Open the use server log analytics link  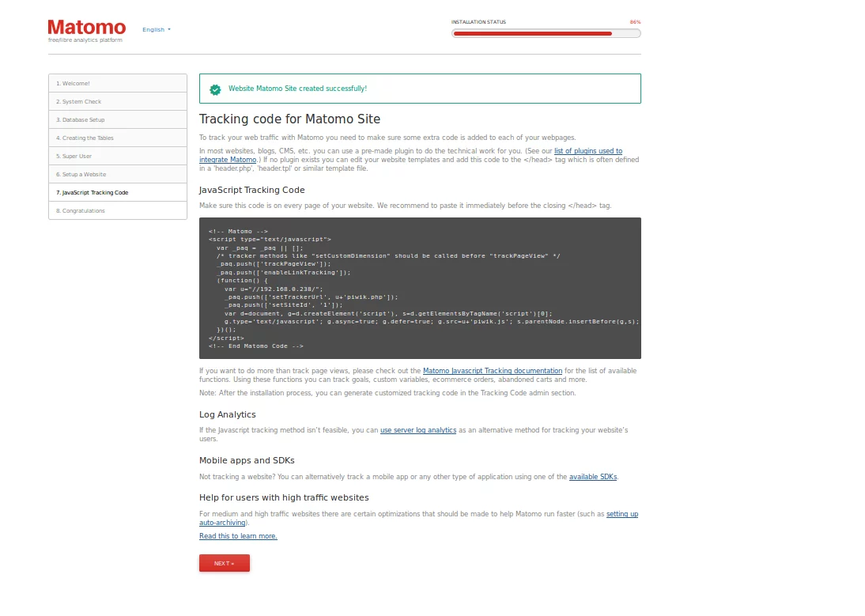pyautogui.click(x=418, y=430)
